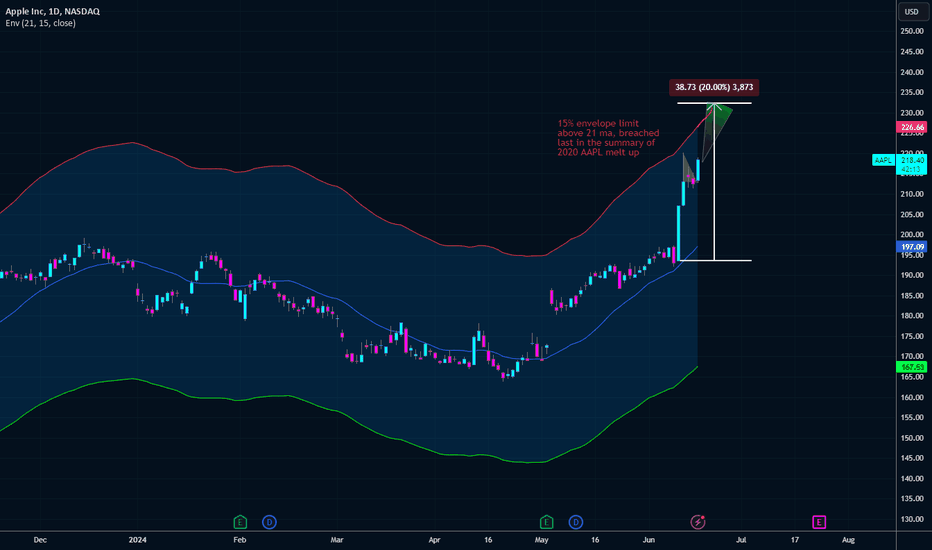Open the blue dividend icon near Feb
Screen dimensions: 932x550
click(269, 522)
